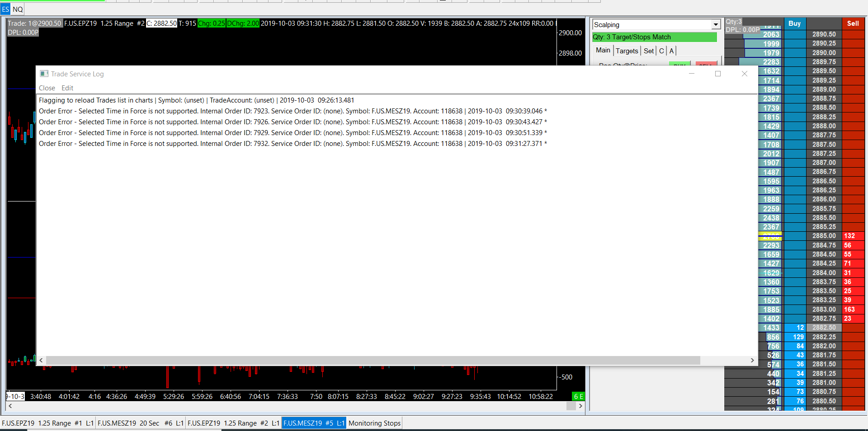This screenshot has width=868, height=431.
Task: Click the log's left scroll arrow
Action: (x=41, y=360)
